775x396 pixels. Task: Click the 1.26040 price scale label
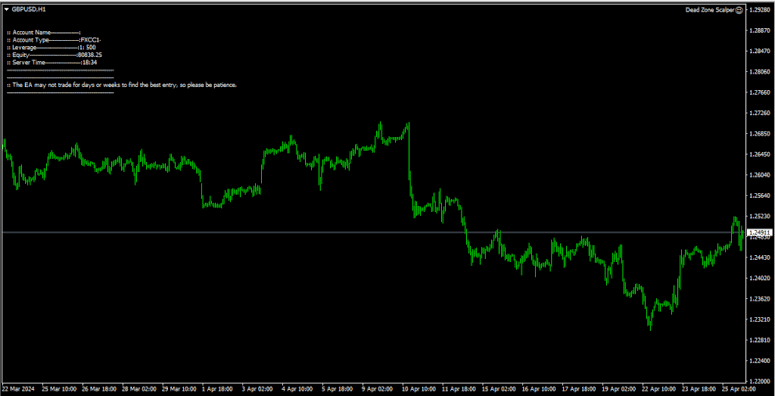[x=760, y=175]
